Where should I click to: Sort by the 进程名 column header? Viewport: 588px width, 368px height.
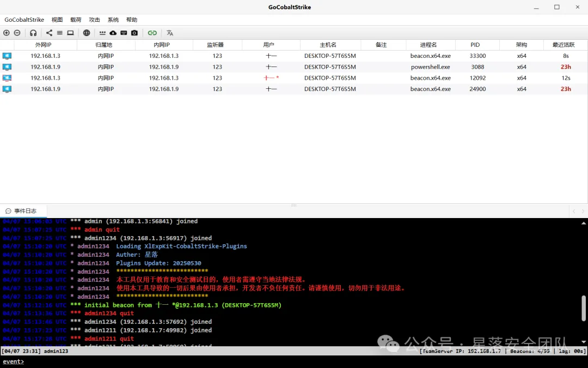[431, 45]
